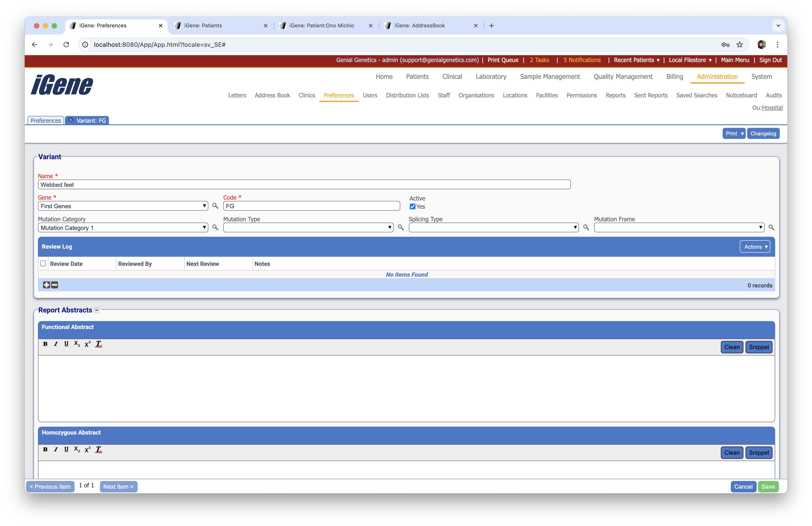Click into the Name text field
This screenshot has height=526, width=812.
pos(304,185)
